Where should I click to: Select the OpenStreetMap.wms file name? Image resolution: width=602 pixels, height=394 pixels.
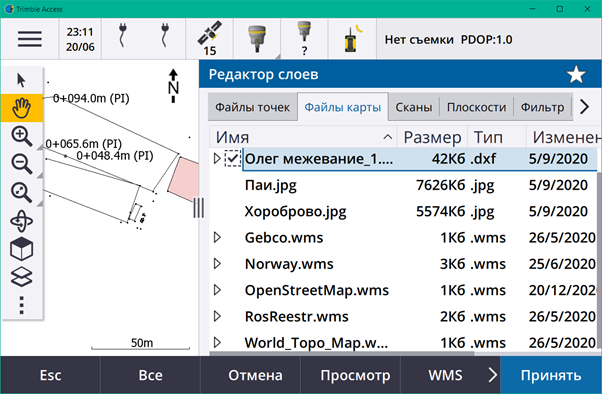317,290
